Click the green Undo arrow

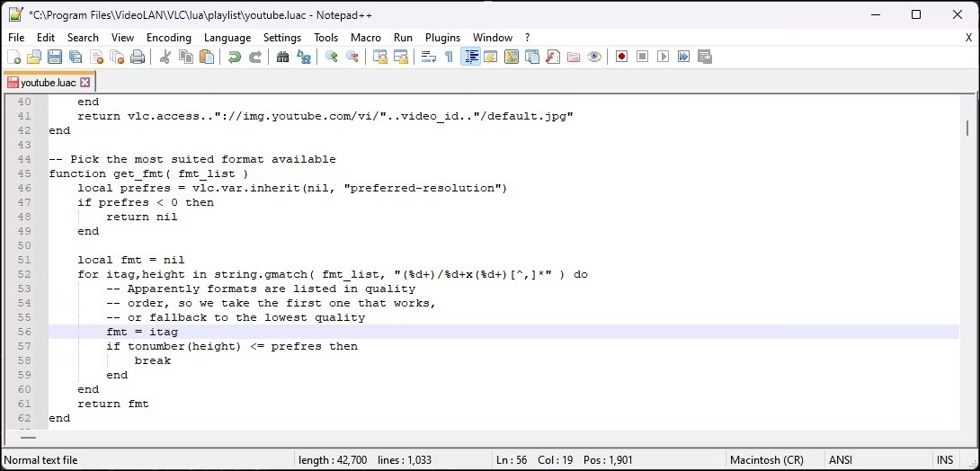click(235, 57)
